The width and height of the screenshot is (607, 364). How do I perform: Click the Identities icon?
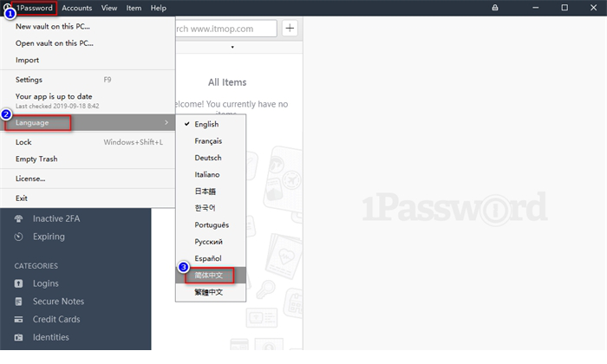[18, 337]
